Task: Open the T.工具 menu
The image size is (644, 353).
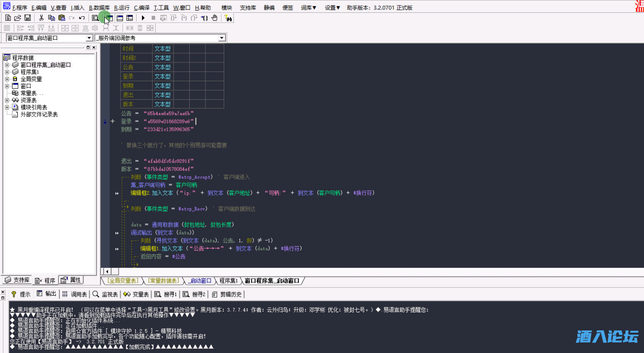Action: coord(161,8)
